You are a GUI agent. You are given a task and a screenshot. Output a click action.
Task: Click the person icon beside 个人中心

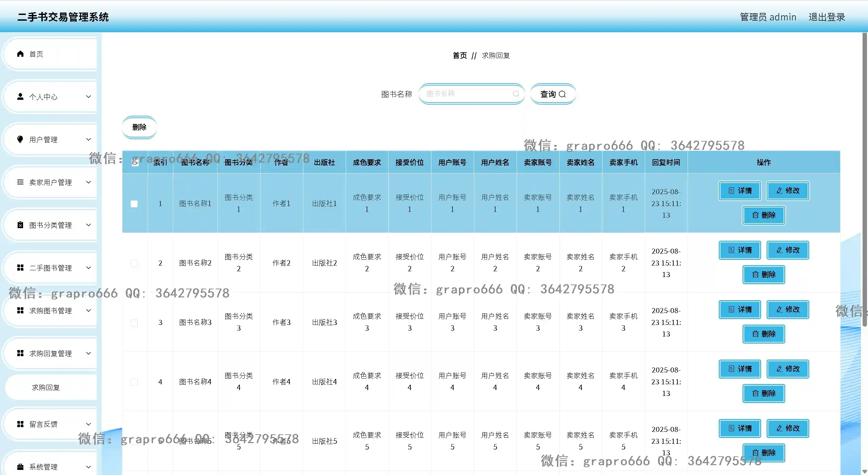click(20, 97)
